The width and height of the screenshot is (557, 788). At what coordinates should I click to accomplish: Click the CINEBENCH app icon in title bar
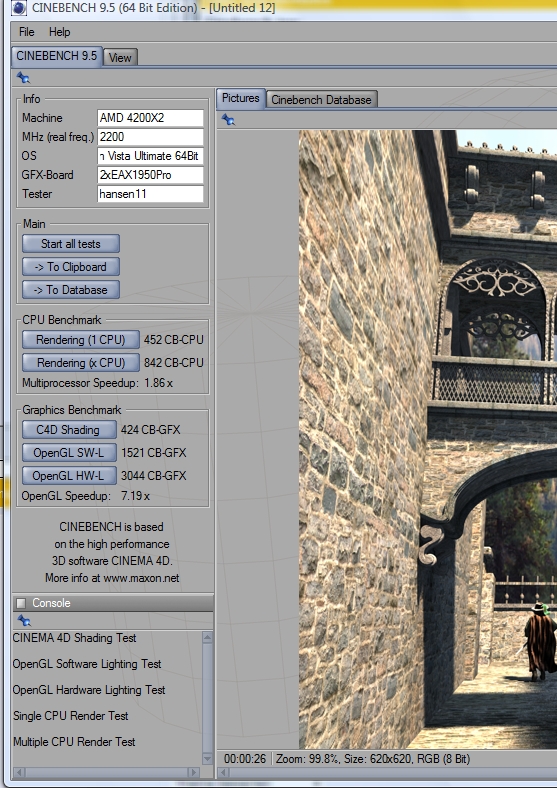point(19,8)
